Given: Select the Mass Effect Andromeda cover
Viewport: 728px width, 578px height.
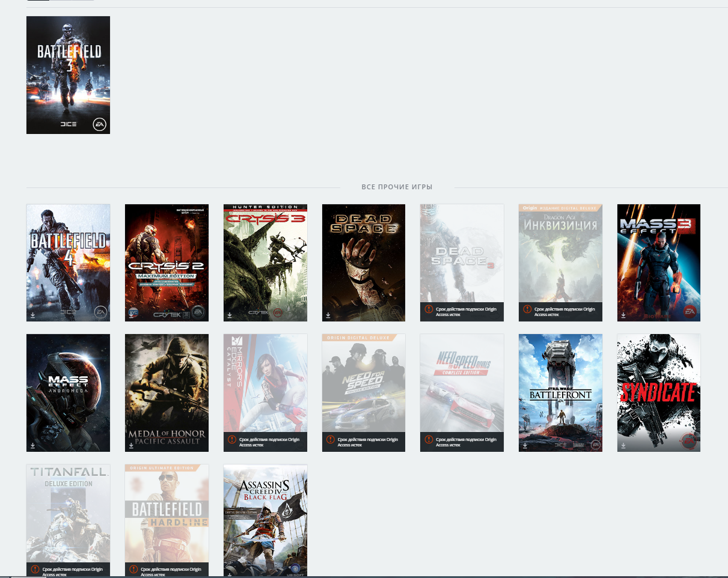Looking at the screenshot, I should pos(68,393).
